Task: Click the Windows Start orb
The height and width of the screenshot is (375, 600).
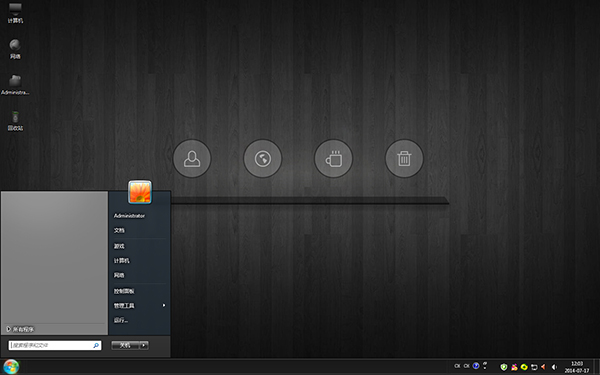Action: pos(11,367)
